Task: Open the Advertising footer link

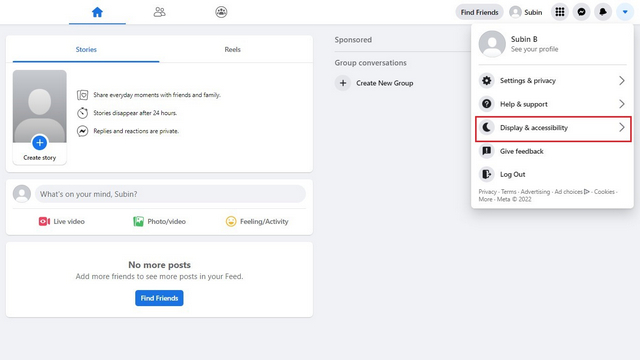Action: click(535, 192)
